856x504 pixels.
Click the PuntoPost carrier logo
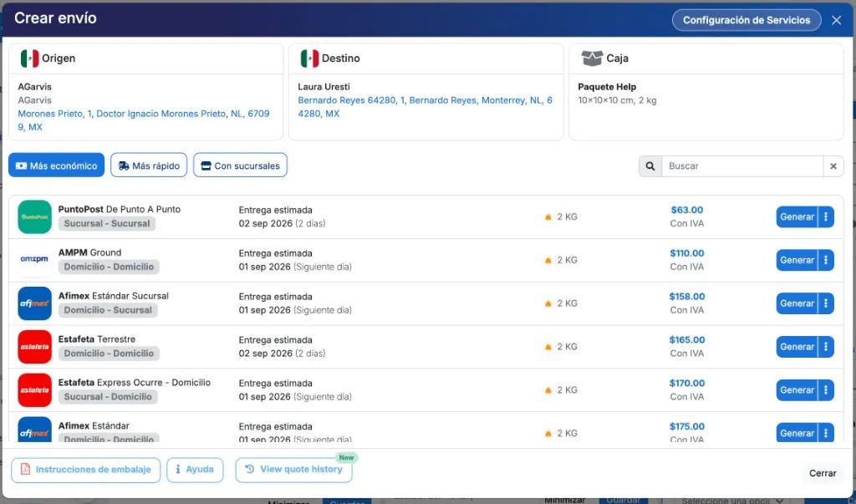tap(34, 216)
